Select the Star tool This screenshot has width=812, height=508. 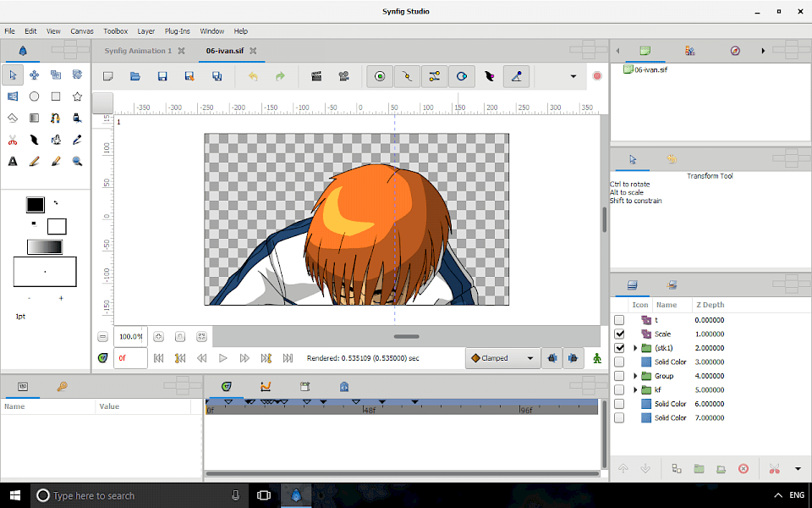(x=77, y=97)
